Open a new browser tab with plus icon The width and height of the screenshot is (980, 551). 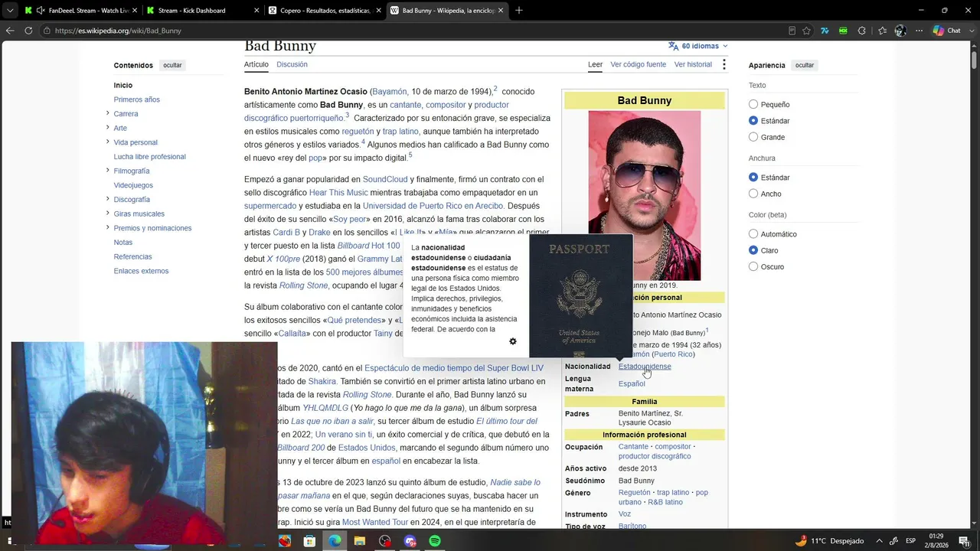tap(519, 11)
